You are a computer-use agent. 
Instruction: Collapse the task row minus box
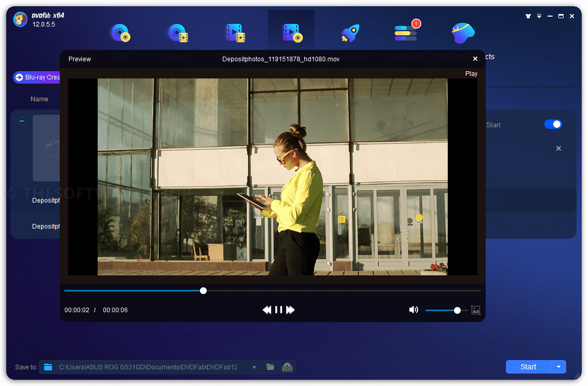[x=22, y=121]
